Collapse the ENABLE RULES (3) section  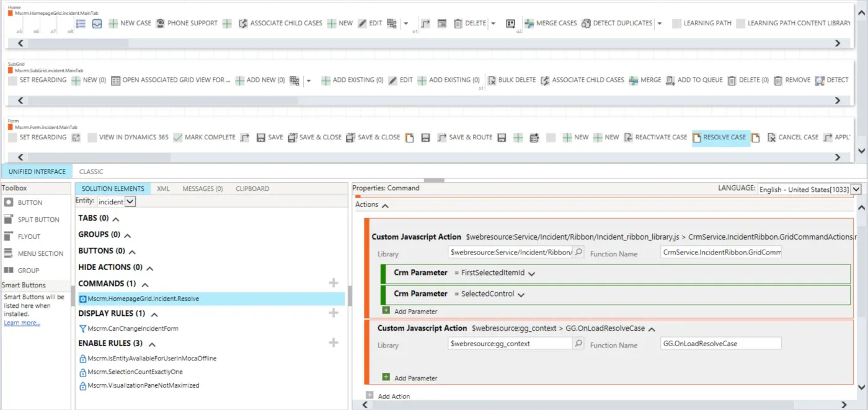152,344
